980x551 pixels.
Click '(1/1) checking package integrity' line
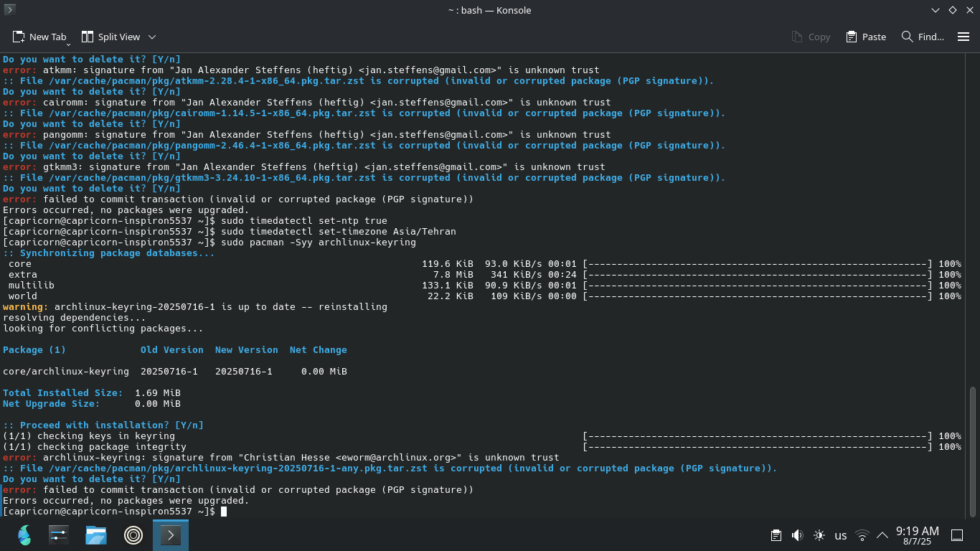coord(95,447)
